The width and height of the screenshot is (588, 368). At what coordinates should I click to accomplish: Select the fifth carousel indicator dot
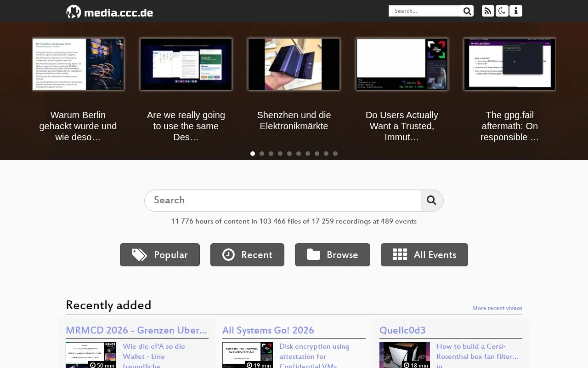[289, 154]
